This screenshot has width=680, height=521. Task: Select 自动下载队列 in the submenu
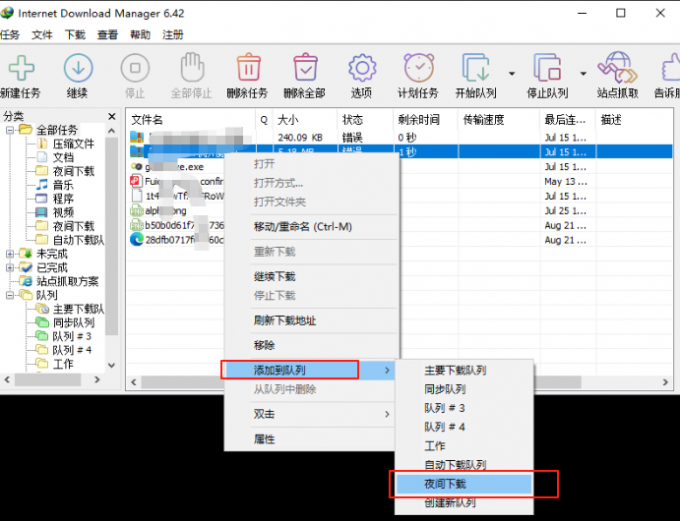coord(455,465)
